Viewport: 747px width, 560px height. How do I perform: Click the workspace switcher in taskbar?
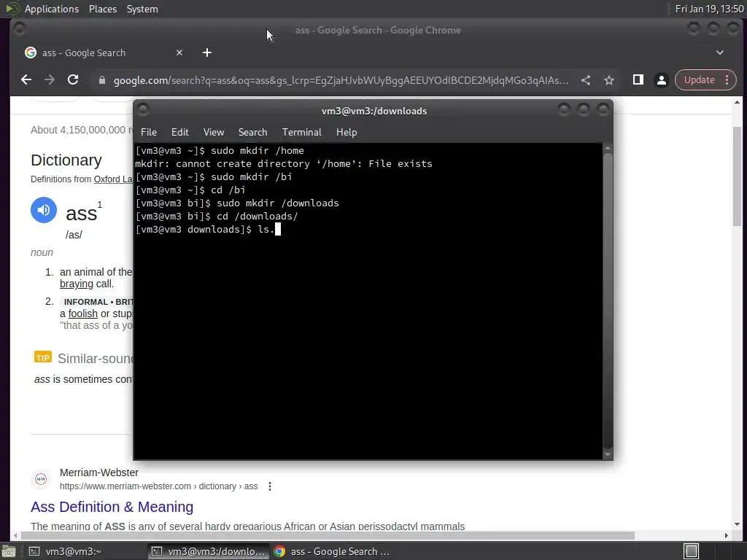[692, 551]
